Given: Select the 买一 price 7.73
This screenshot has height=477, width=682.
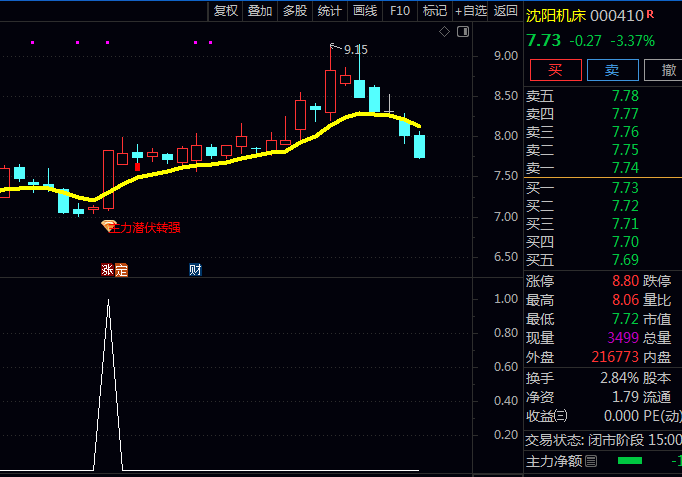Looking at the screenshot, I should tap(625, 188).
